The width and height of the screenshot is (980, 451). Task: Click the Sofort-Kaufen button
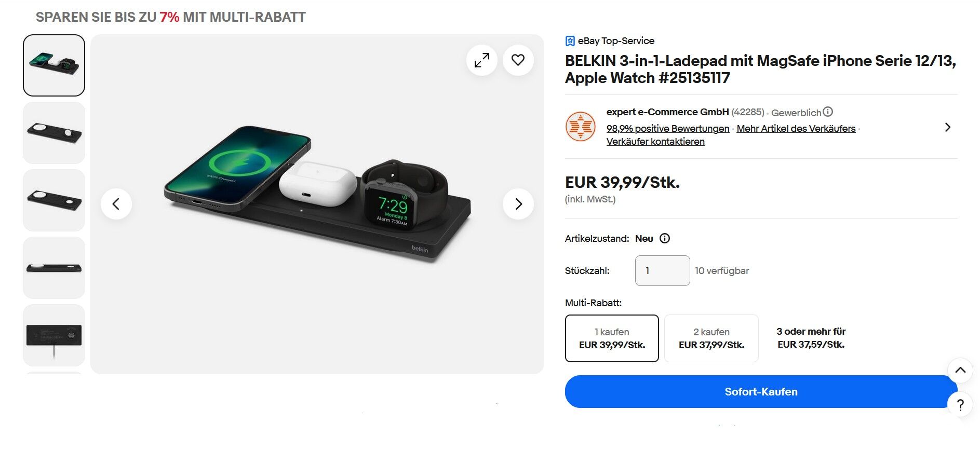coord(761,392)
